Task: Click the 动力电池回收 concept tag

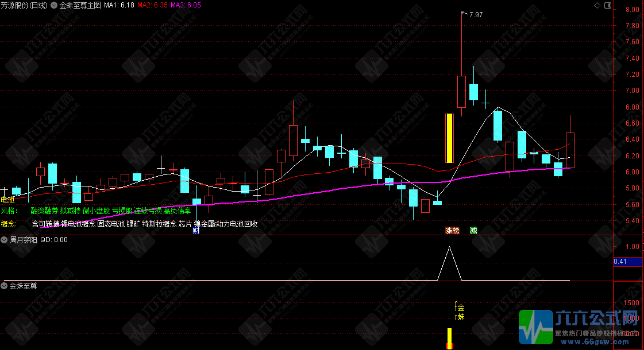Action: tap(237, 224)
